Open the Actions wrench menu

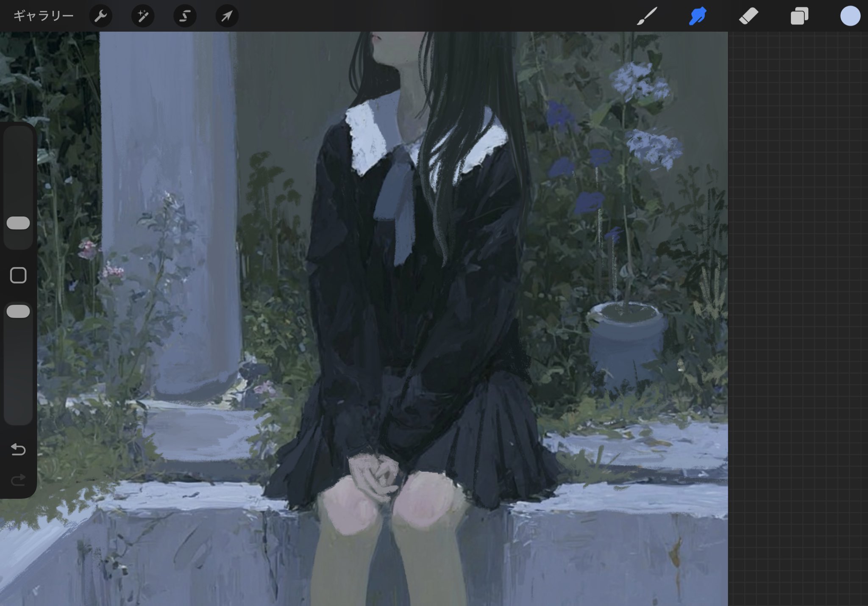coord(100,16)
